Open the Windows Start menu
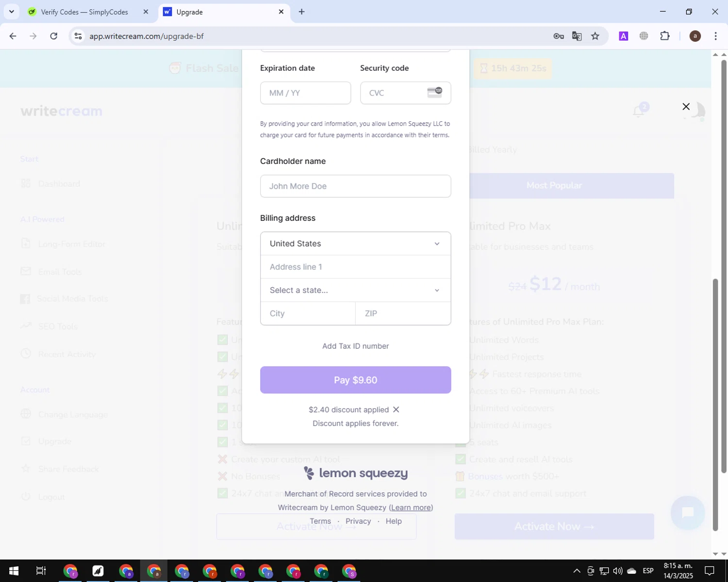728x582 pixels. click(x=14, y=571)
